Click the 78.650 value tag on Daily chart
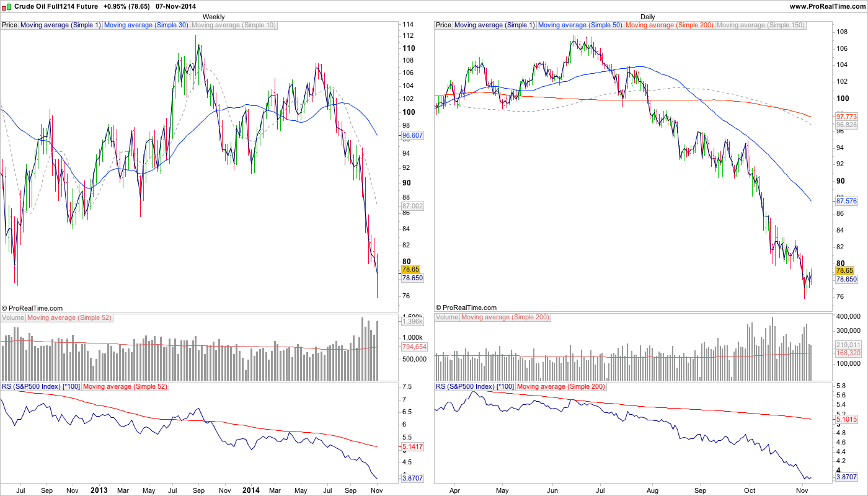Viewport: 868px width, 496px height. [846, 280]
